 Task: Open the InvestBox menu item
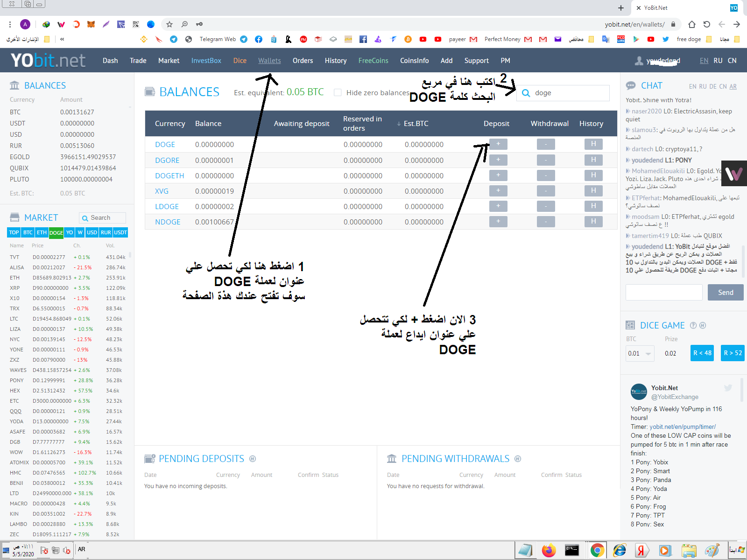pos(206,61)
